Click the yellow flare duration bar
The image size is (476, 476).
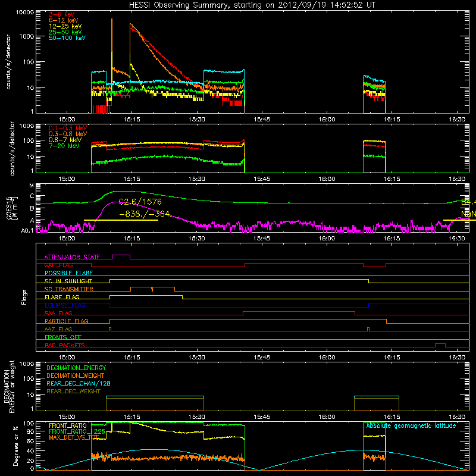(121, 220)
